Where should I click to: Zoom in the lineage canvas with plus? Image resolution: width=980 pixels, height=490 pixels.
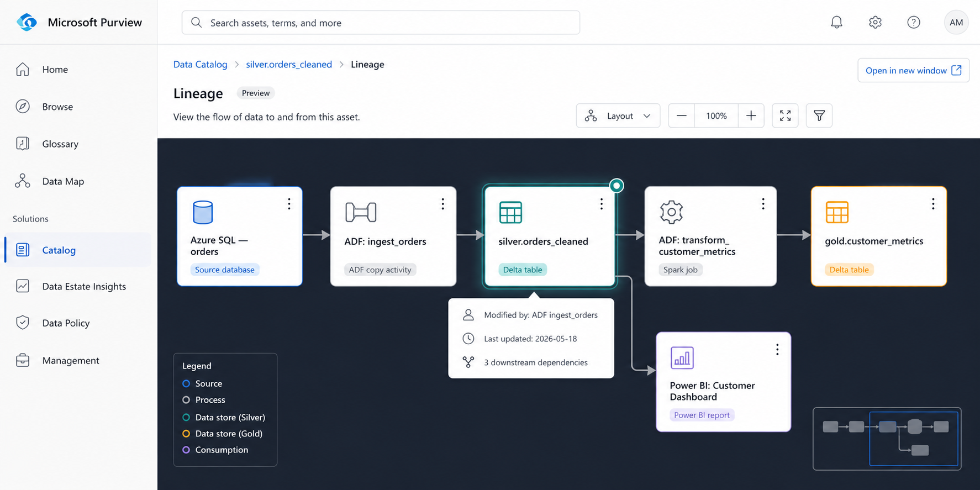point(751,115)
